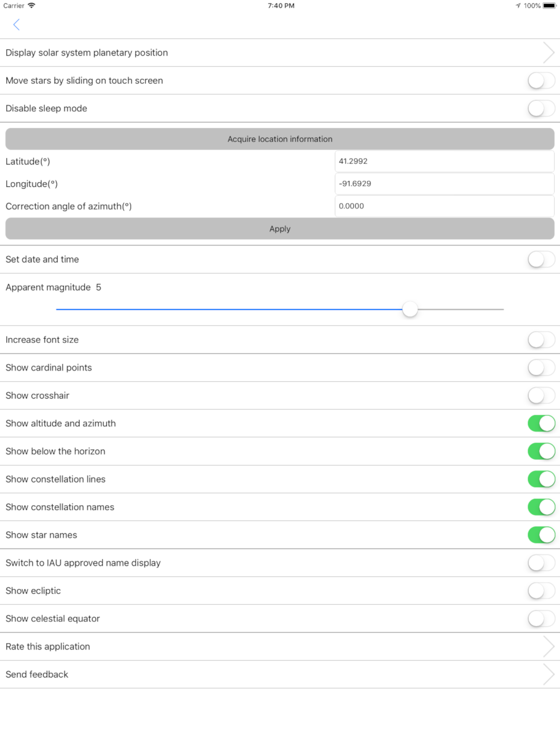
Task: Tap Disable sleep mode label
Action: coord(46,108)
